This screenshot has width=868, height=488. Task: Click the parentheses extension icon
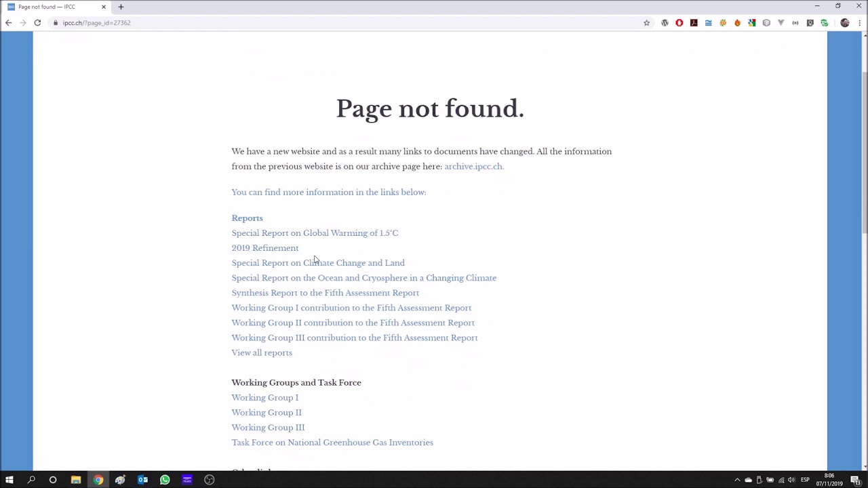coord(795,23)
